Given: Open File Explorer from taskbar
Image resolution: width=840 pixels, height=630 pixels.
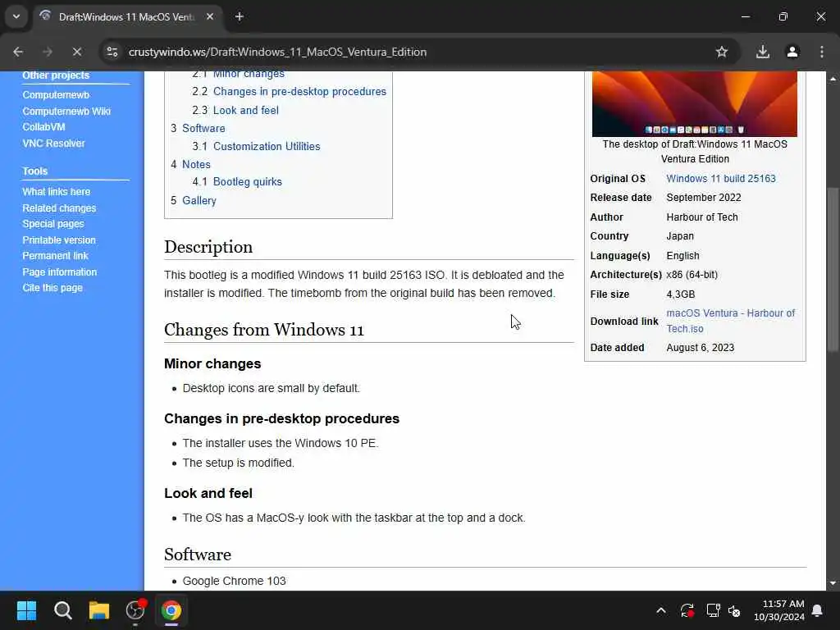Looking at the screenshot, I should pyautogui.click(x=99, y=610).
